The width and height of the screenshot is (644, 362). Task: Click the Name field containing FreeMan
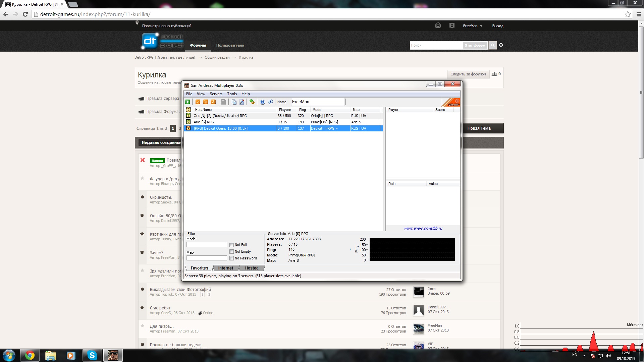point(317,102)
